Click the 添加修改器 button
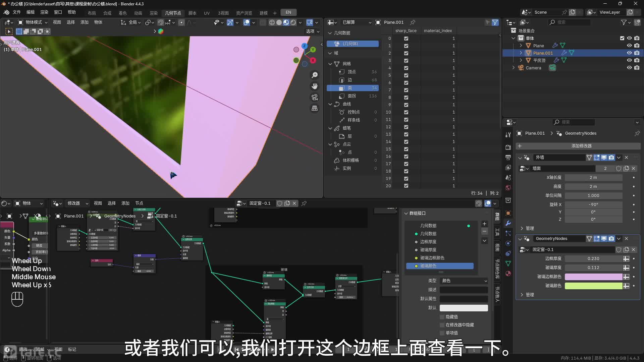This screenshot has height=362, width=644. pyautogui.click(x=578, y=146)
